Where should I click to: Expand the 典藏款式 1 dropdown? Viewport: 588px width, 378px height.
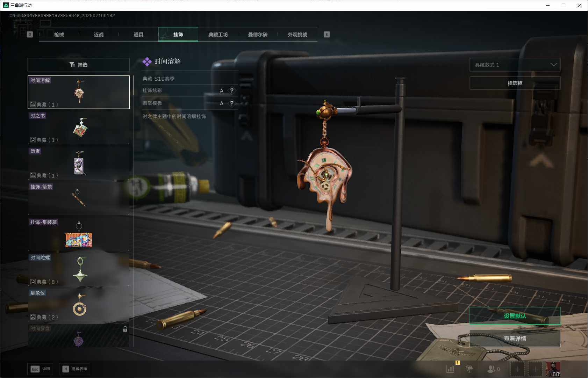tap(515, 65)
